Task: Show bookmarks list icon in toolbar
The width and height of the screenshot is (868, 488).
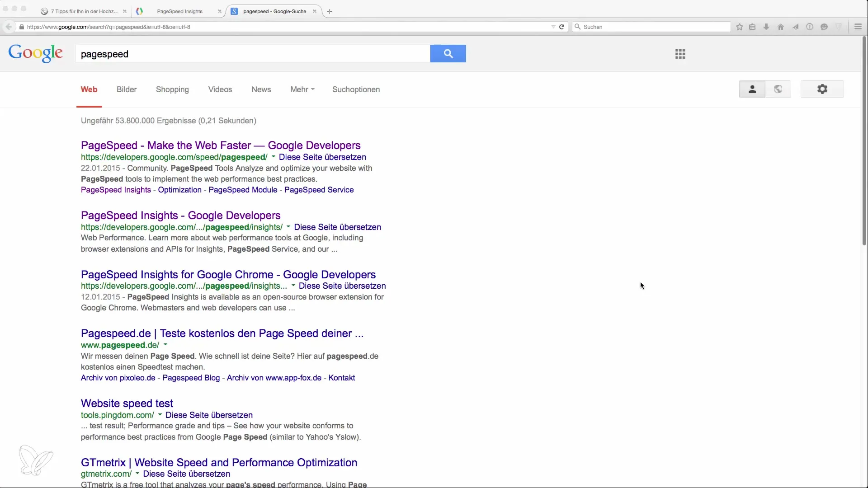Action: [752, 27]
